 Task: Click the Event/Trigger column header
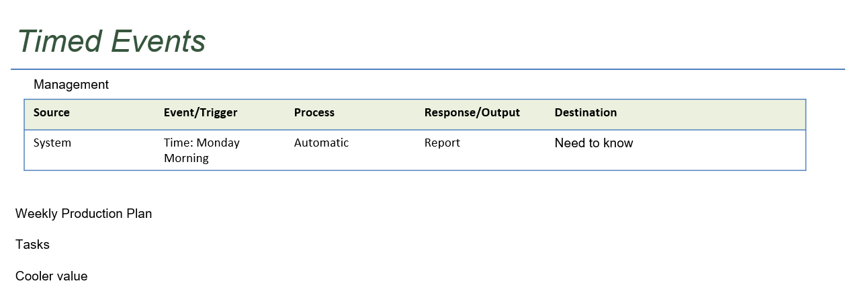point(200,112)
